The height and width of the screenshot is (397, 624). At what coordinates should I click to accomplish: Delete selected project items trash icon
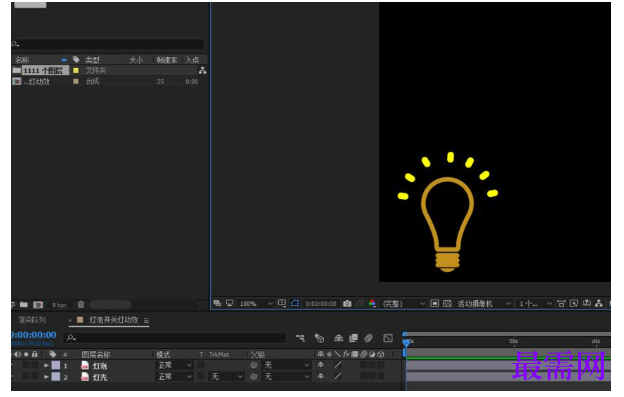tap(81, 305)
